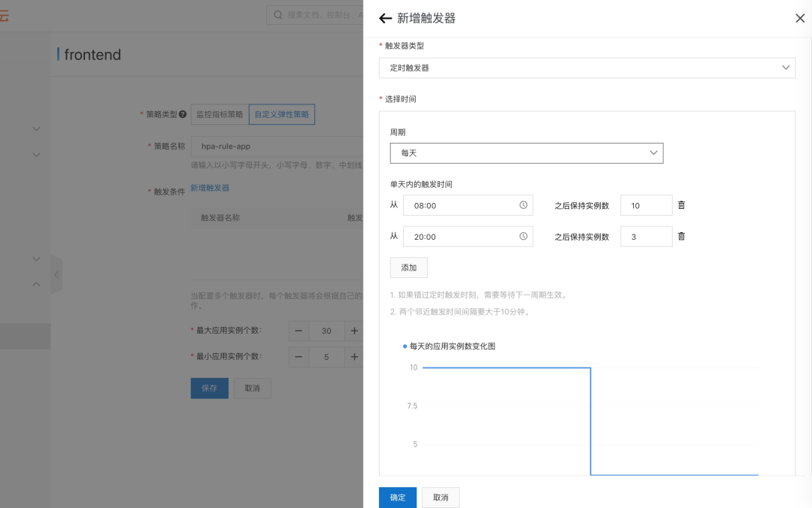The height and width of the screenshot is (508, 812).
Task: Click the 20:00 time input field
Action: [468, 237]
